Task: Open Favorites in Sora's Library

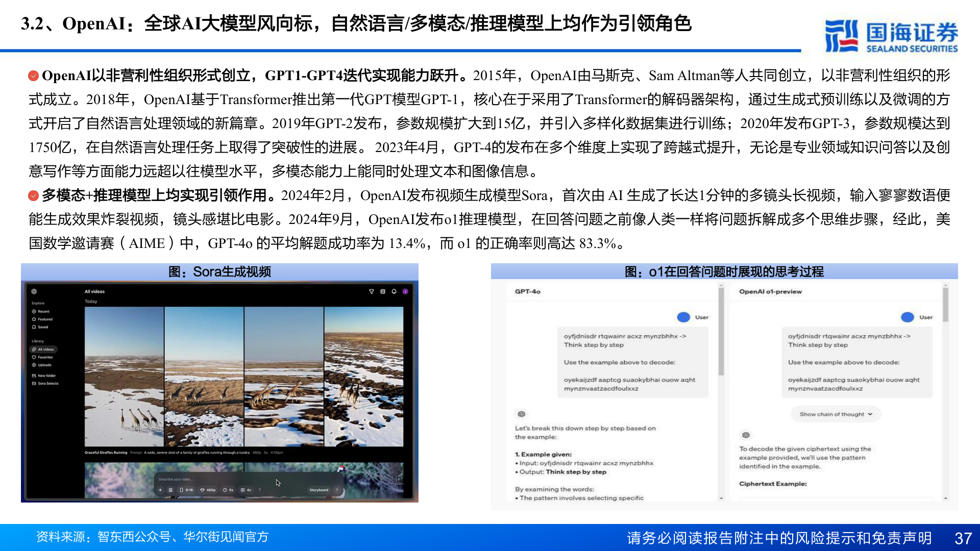Action: pyautogui.click(x=42, y=357)
